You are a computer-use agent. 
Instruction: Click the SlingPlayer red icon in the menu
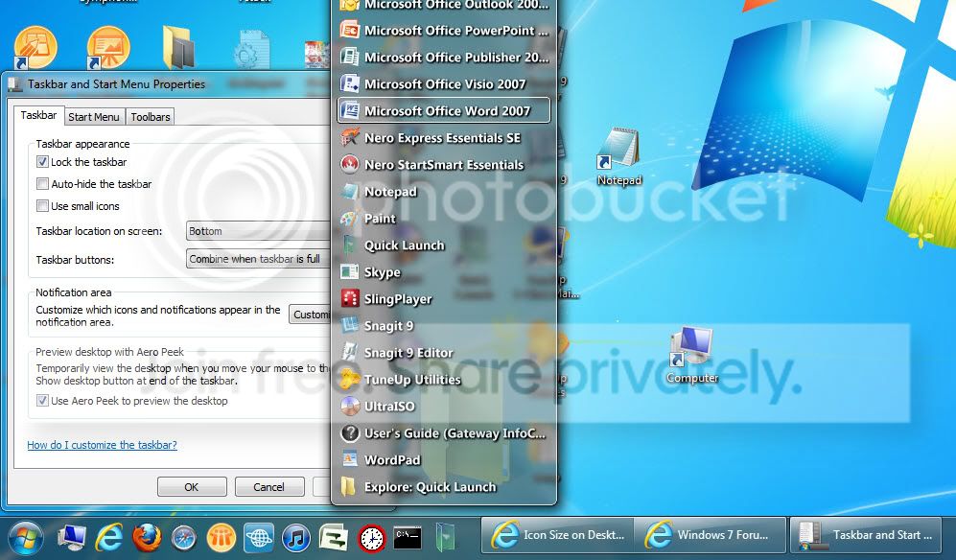click(x=350, y=298)
